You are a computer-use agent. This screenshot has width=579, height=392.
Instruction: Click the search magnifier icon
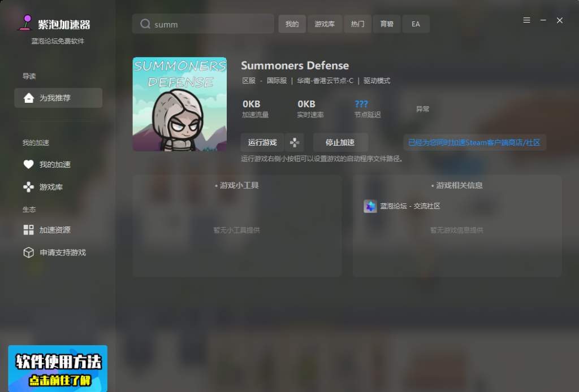[x=145, y=24]
